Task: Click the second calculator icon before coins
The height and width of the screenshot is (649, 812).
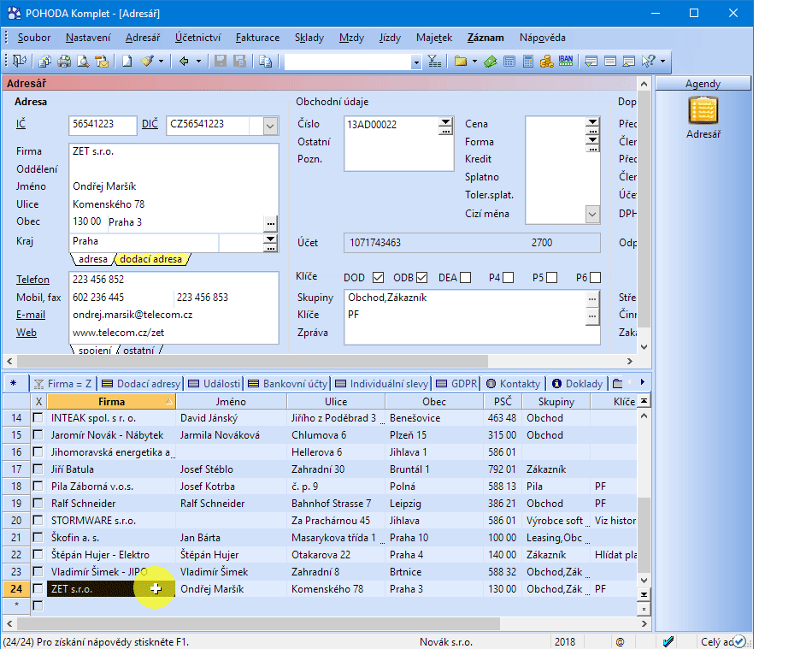Action: (527, 62)
